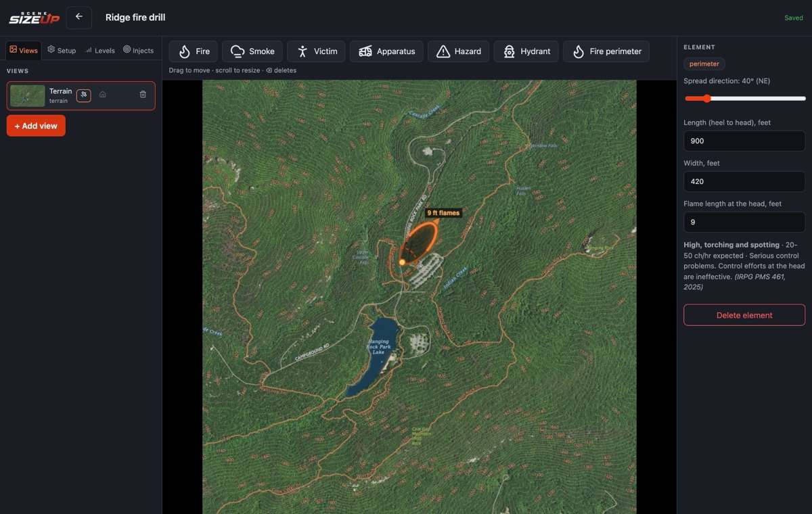Click the Delete element button

(x=744, y=315)
